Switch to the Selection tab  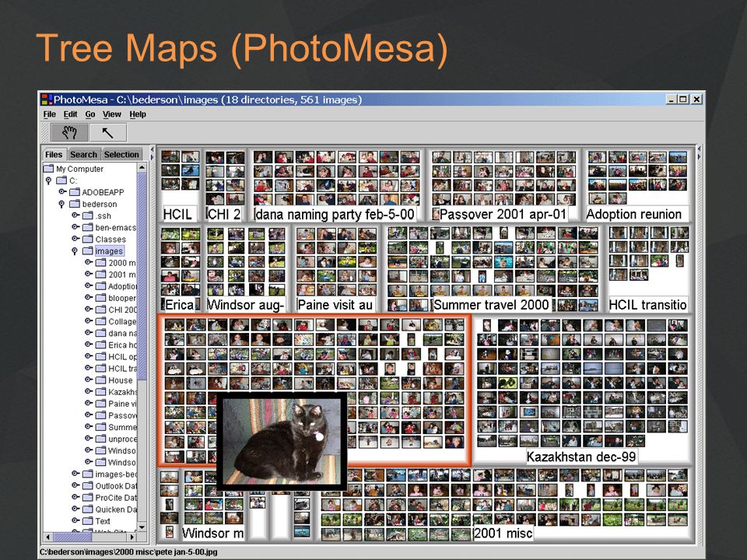[121, 154]
